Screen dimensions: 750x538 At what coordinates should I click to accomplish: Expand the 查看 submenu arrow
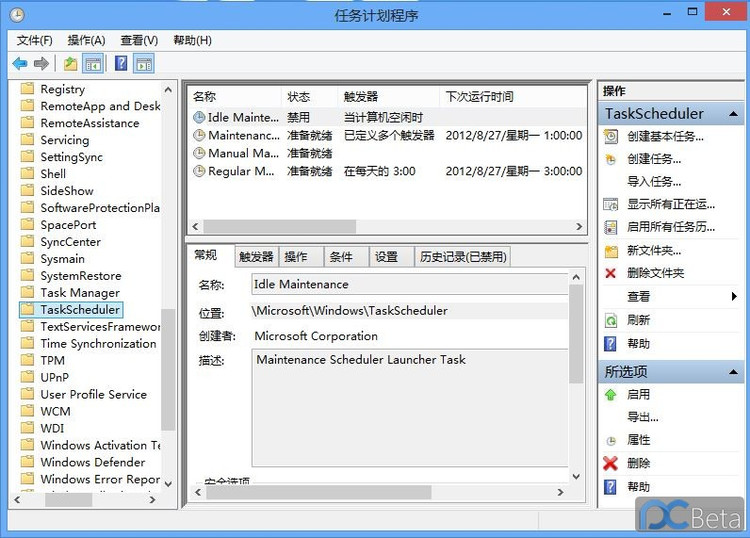pyautogui.click(x=734, y=296)
